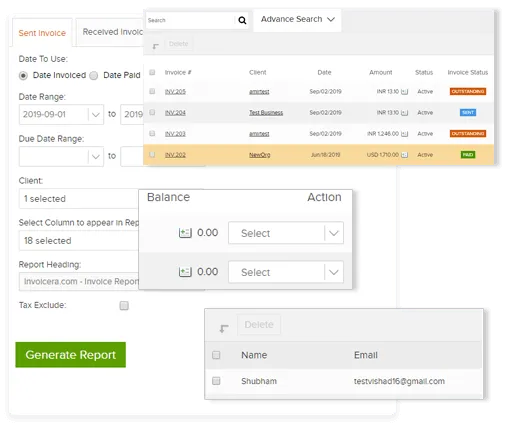Open the Sent Invoice tab
Screen dimensions: 510x431
(42, 33)
